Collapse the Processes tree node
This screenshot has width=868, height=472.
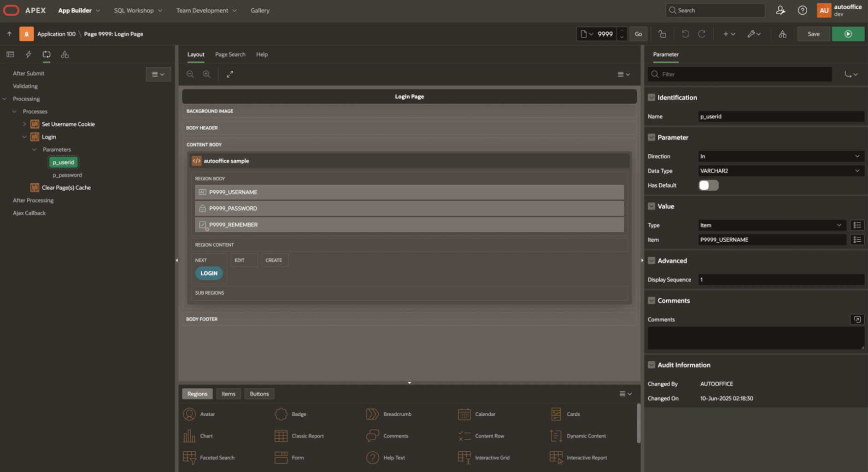[15, 111]
